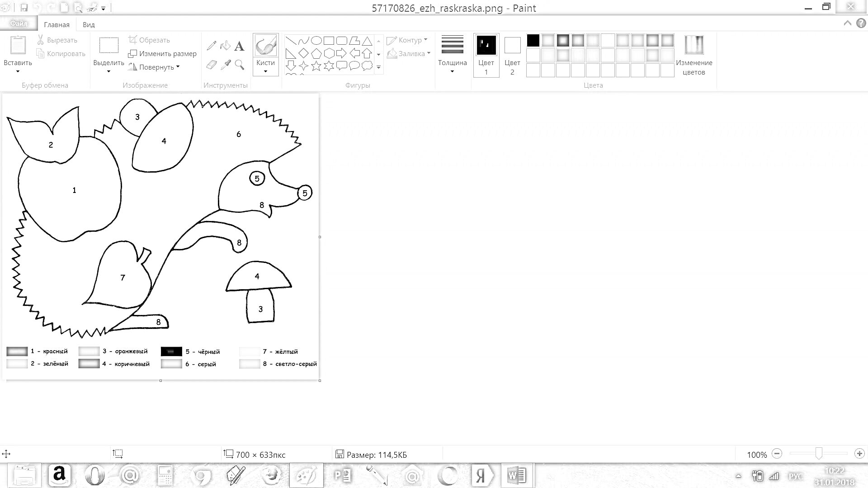This screenshot has width=868, height=488.
Task: Collapse the ribbon with the chevron
Action: (x=847, y=23)
